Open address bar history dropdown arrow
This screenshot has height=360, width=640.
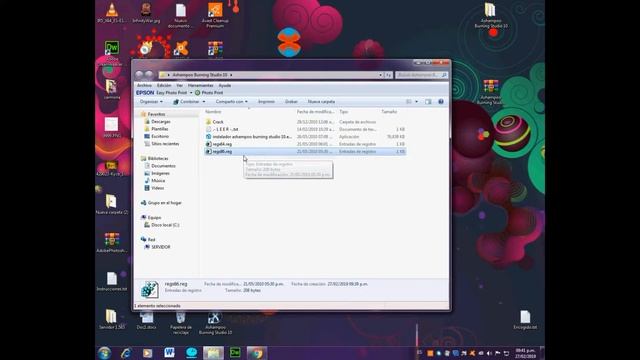click(380, 75)
